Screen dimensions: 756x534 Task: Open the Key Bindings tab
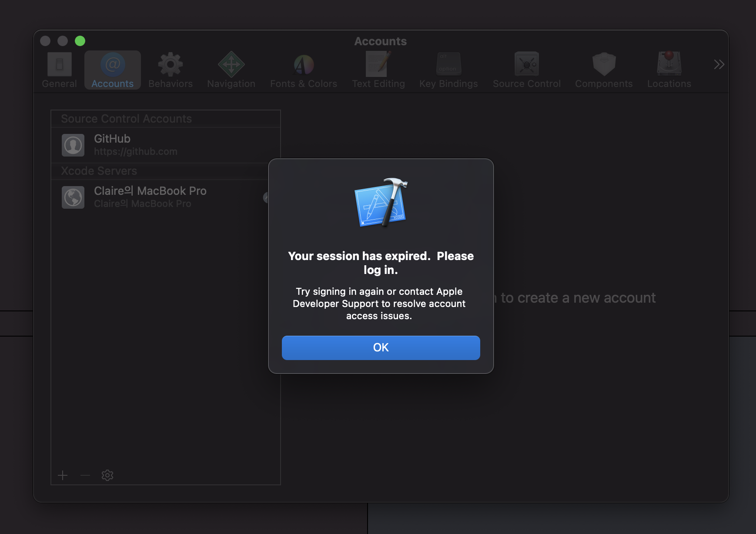click(448, 70)
